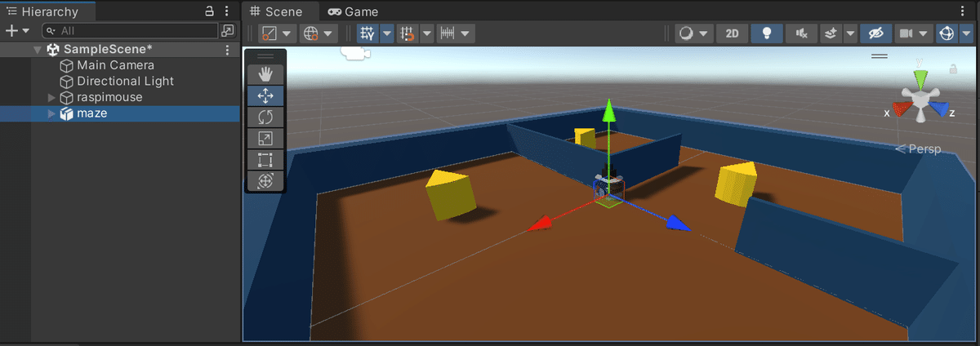This screenshot has width=980, height=346.
Task: Open the grid settings dropdown arrow
Action: (x=386, y=33)
